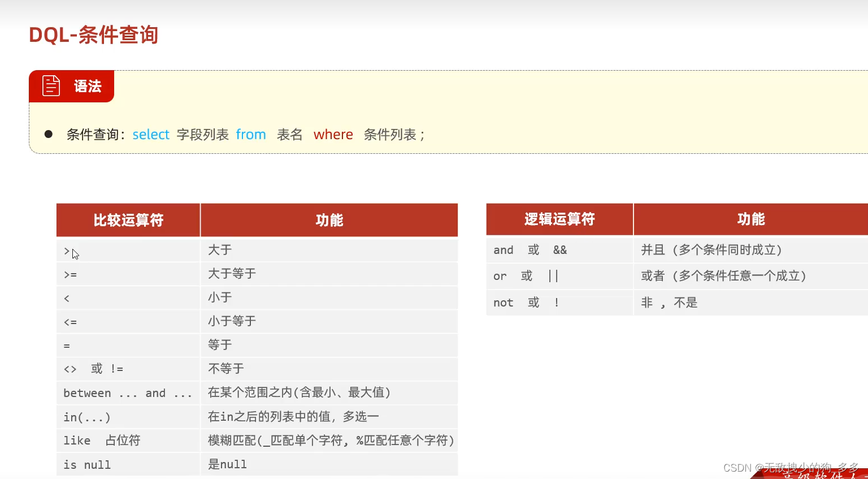The width and height of the screenshot is (868, 479).
Task: Click the 功能 header of the logical table
Action: (x=750, y=219)
